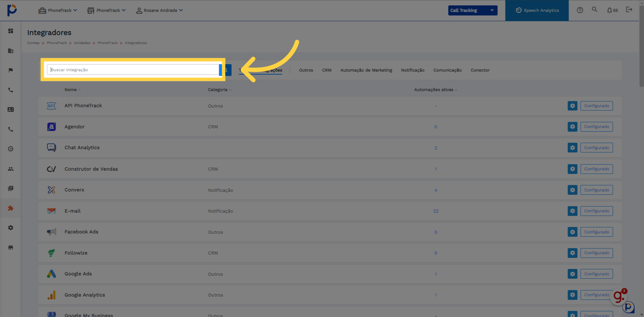The image size is (644, 317).
Task: Open settings gear for E-mail integration
Action: click(x=573, y=211)
